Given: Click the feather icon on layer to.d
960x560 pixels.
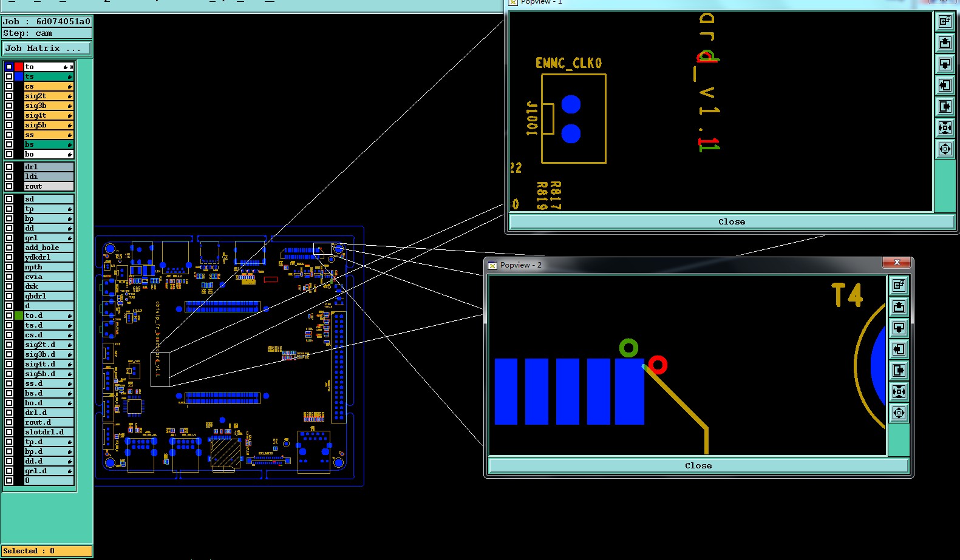Looking at the screenshot, I should tap(70, 315).
